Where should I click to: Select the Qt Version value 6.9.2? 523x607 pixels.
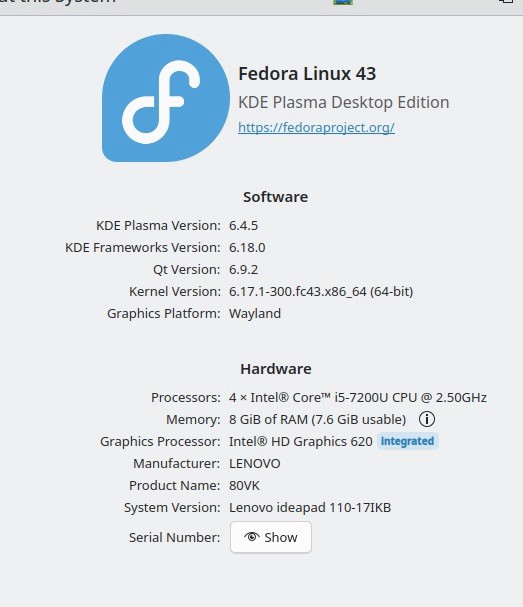(x=243, y=269)
